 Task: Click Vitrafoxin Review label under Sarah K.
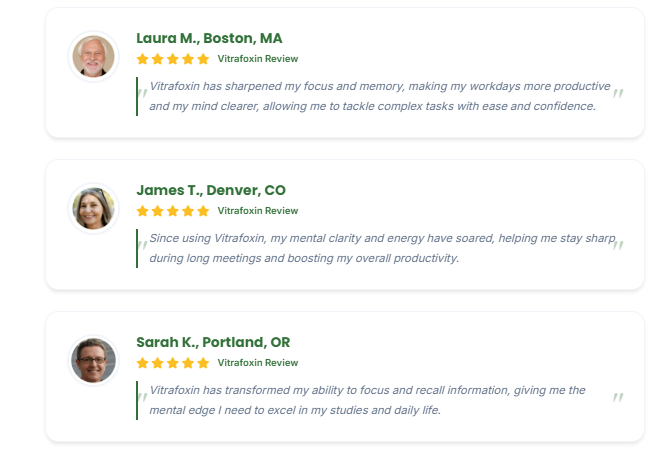[258, 363]
